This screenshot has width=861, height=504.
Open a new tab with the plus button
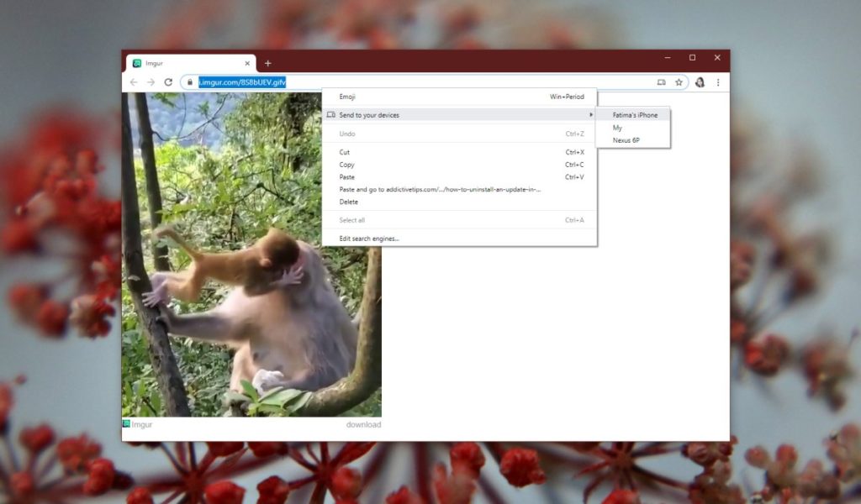(267, 62)
